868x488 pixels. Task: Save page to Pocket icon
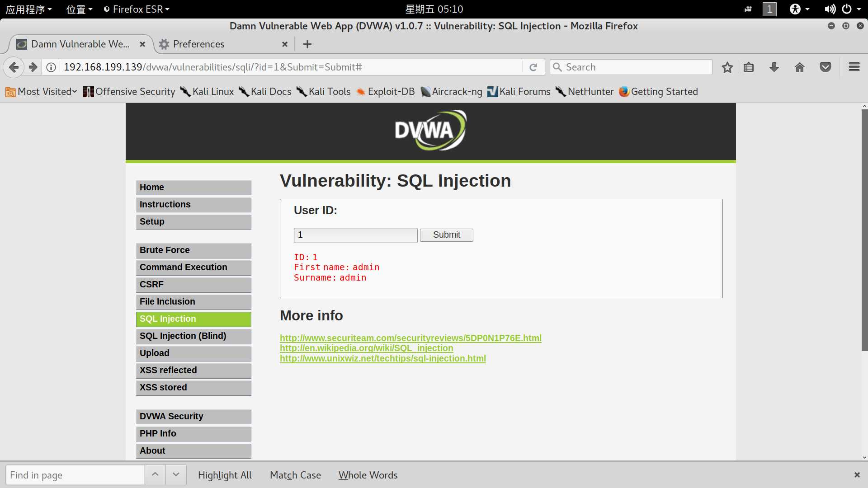click(826, 67)
